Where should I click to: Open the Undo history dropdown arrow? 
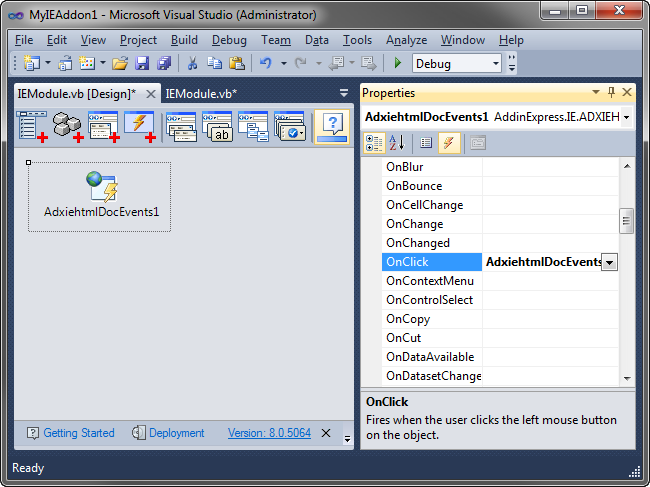point(284,63)
